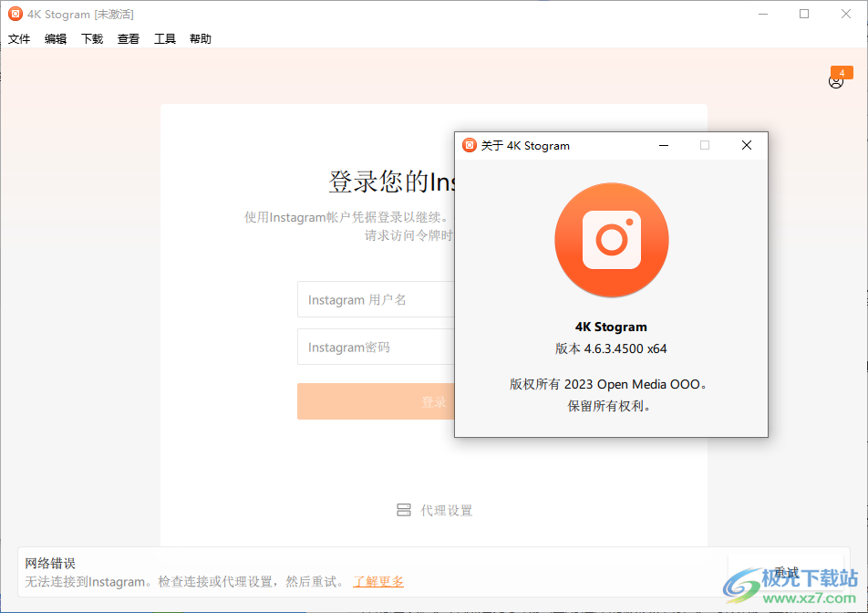Image resolution: width=868 pixels, height=613 pixels.
Task: Open the 编辑 menu
Action: click(56, 38)
